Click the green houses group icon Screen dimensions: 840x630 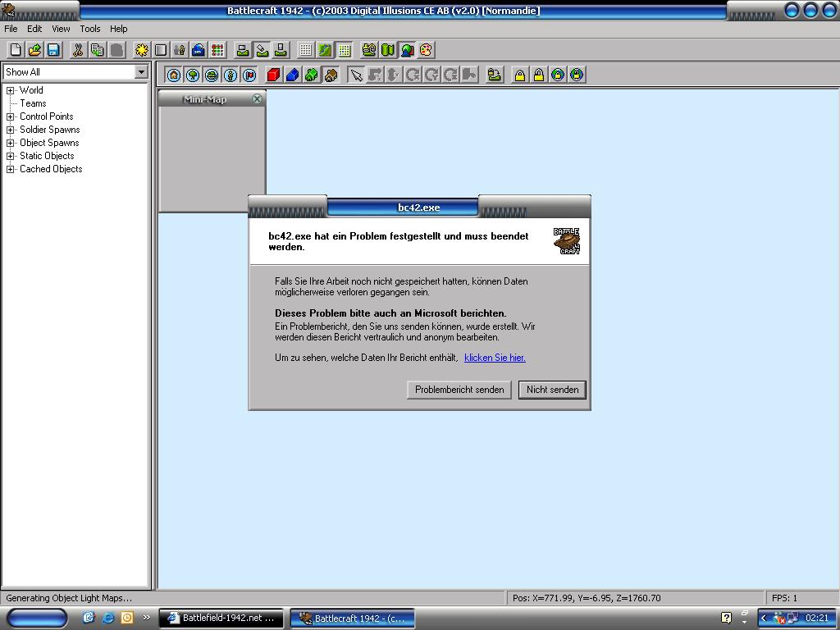click(312, 75)
